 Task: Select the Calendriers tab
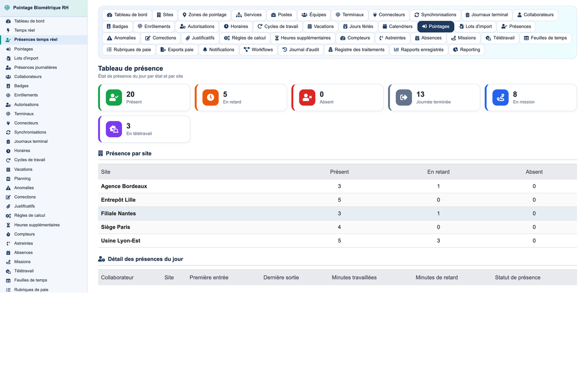[397, 26]
